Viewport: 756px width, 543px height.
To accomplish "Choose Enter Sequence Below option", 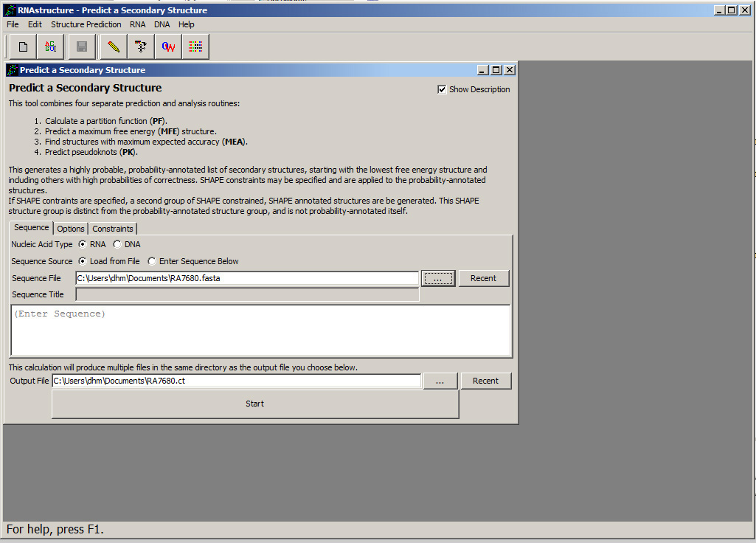I will click(x=152, y=261).
